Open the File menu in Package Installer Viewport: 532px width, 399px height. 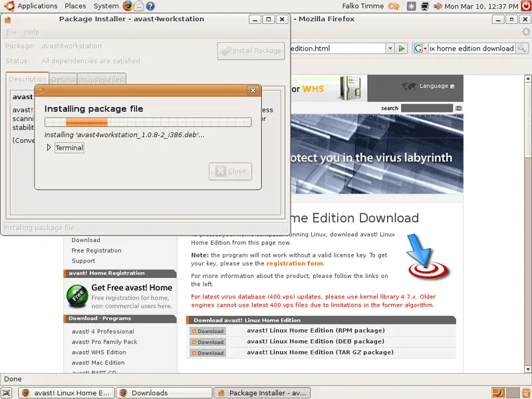tap(11, 32)
